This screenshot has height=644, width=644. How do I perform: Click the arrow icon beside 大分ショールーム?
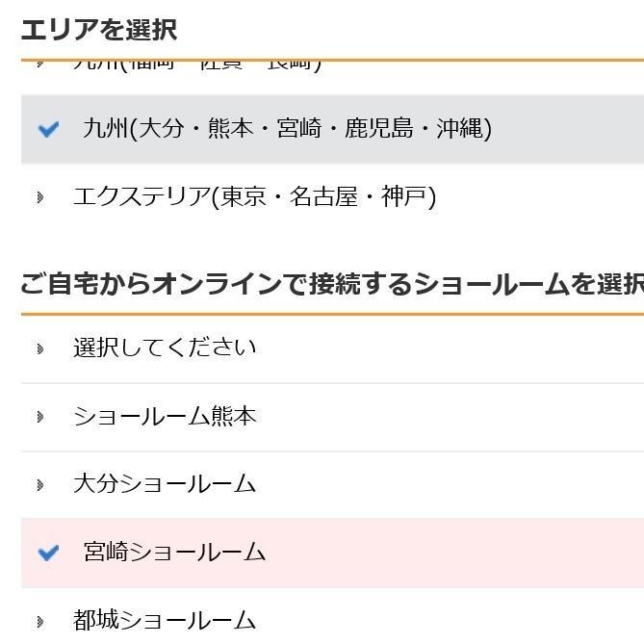coord(40,484)
